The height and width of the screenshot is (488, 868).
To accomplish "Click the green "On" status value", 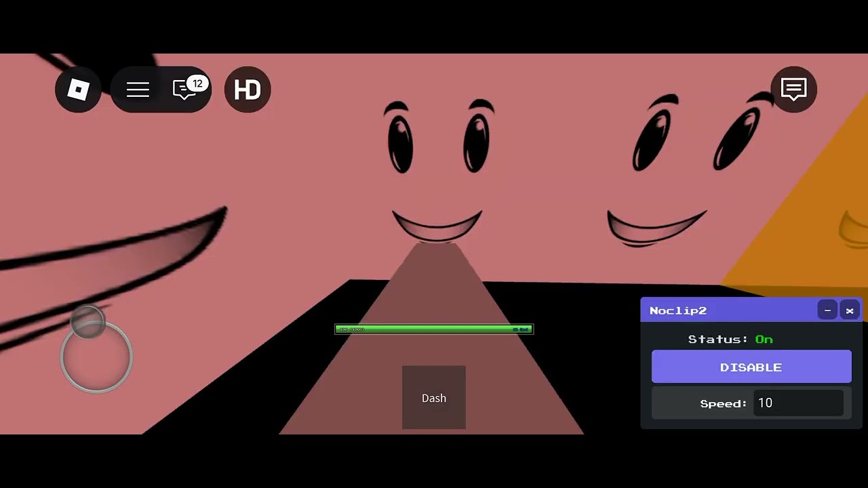I will (x=764, y=339).
